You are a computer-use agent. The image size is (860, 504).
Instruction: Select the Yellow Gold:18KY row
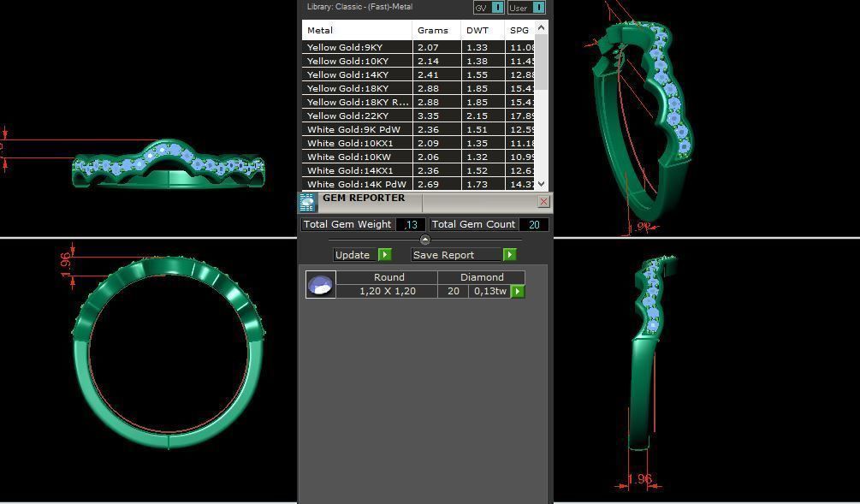tap(418, 88)
